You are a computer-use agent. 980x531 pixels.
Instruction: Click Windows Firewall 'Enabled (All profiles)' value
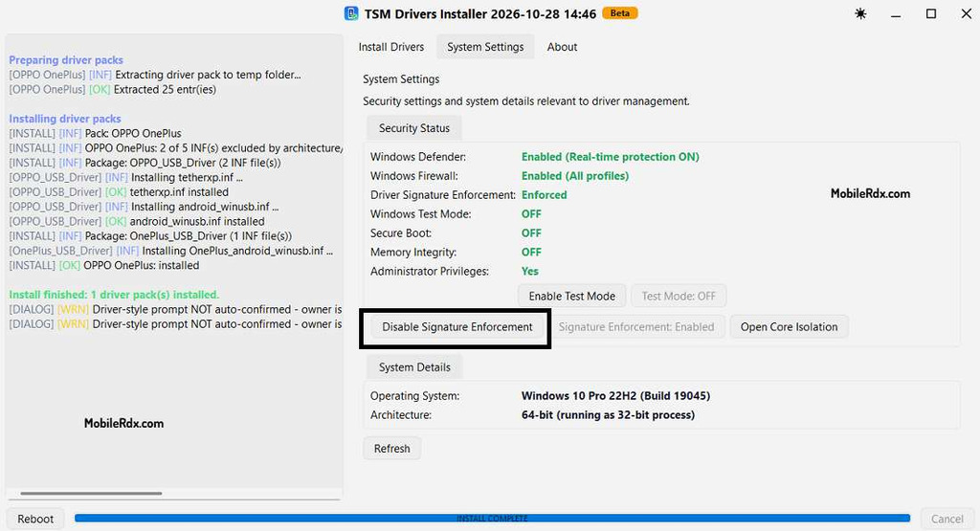(x=575, y=176)
